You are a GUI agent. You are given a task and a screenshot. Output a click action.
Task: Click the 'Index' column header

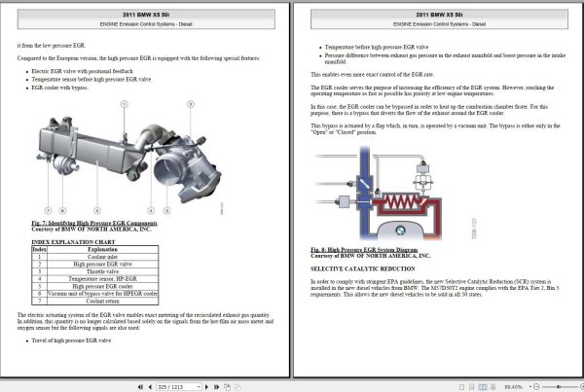(39, 249)
